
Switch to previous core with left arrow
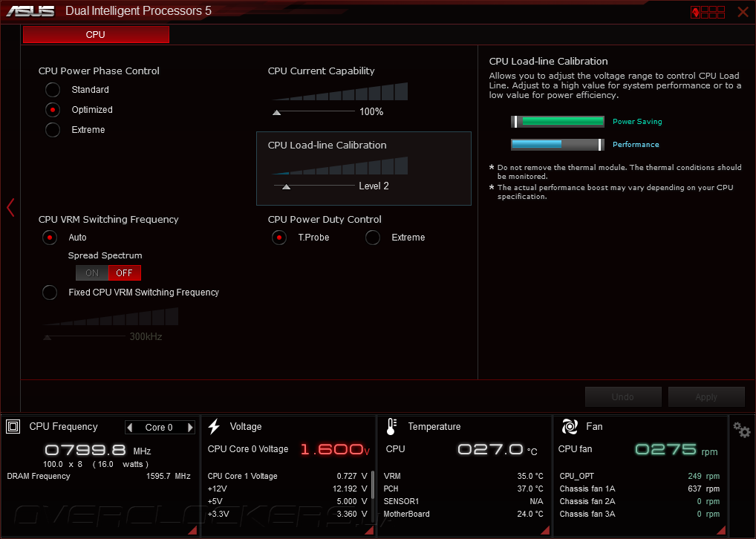(x=129, y=427)
